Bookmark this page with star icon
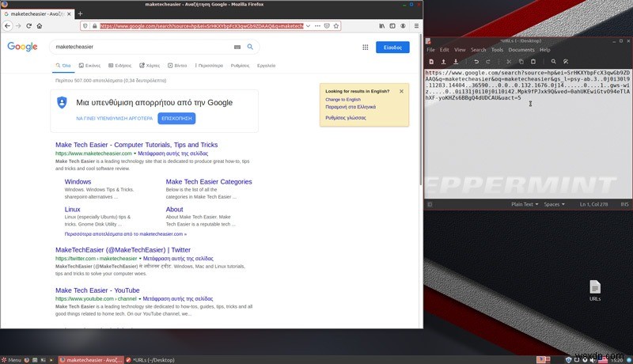633x364 pixels. (335, 26)
